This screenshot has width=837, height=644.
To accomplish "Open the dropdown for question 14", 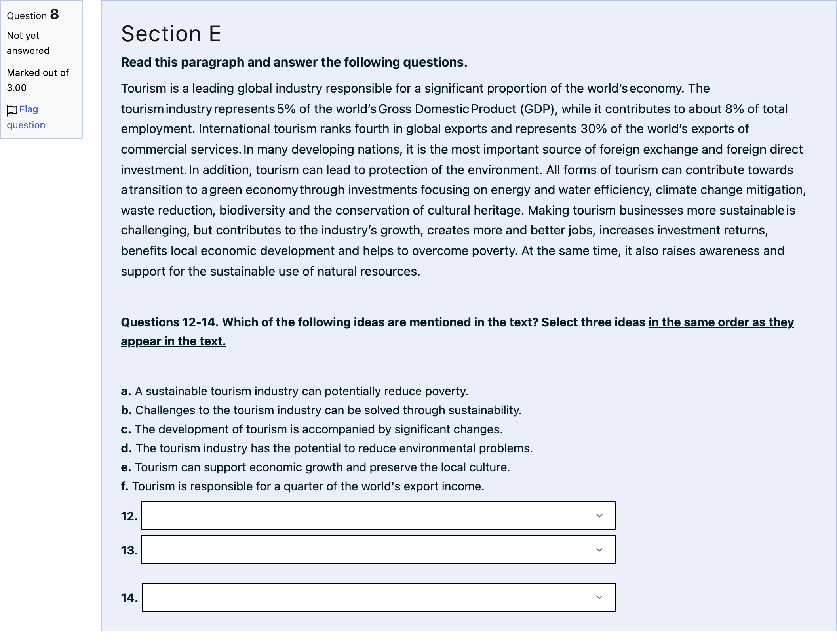I will (x=379, y=597).
